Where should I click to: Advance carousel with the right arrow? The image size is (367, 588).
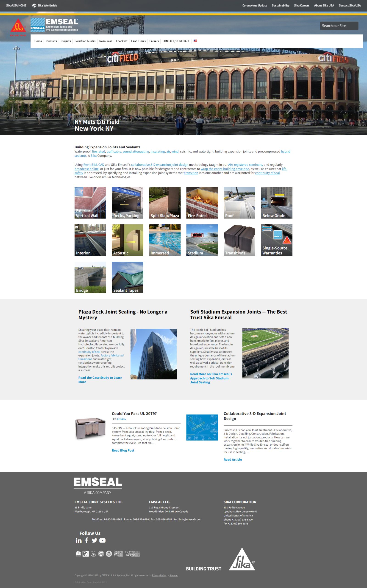tap(289, 108)
